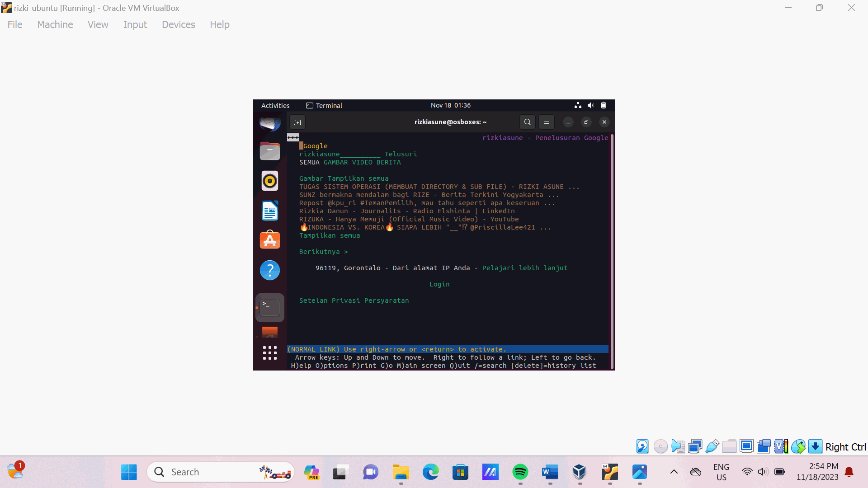The image size is (868, 488).
Task: Open Microsoft Edge from taskbar
Action: pos(431,472)
